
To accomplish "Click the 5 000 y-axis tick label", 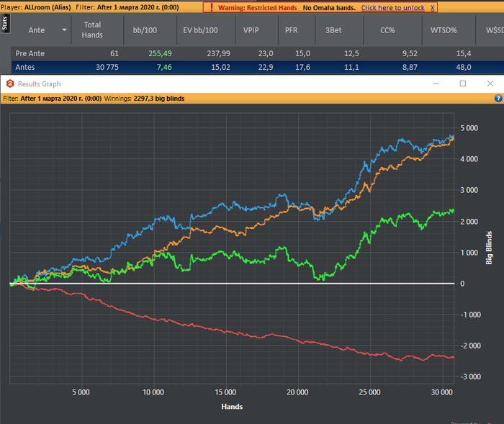I will [x=469, y=128].
